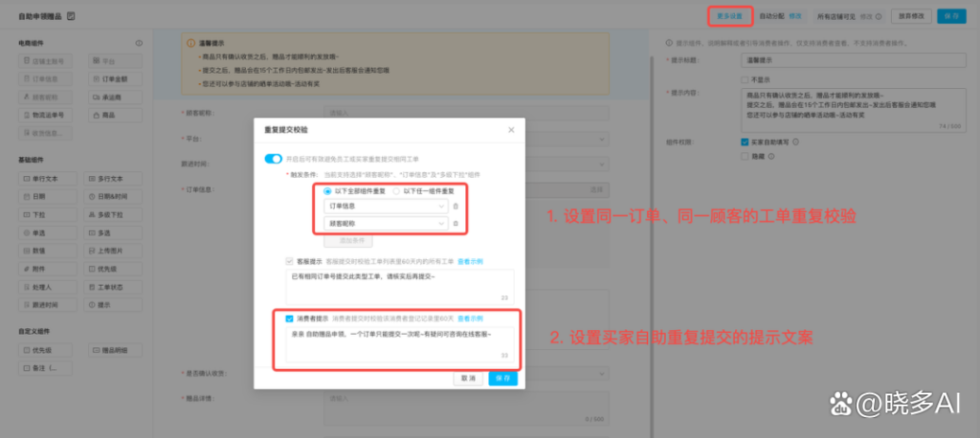Add the 下拉 basic component
This screenshot has width=980, height=438.
(x=48, y=215)
